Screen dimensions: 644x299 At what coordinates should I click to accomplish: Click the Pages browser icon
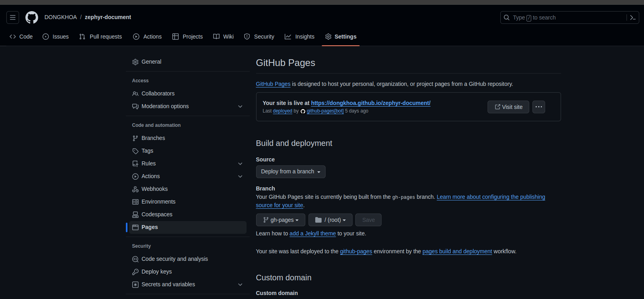(135, 227)
